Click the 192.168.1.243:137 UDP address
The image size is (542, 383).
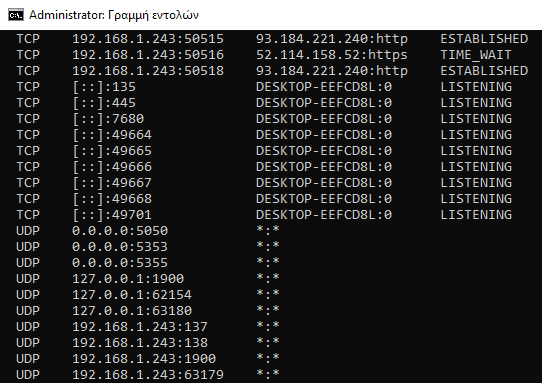click(x=140, y=327)
